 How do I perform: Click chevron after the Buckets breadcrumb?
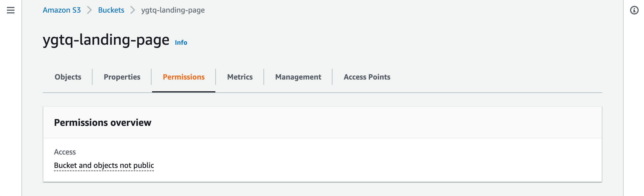point(133,10)
